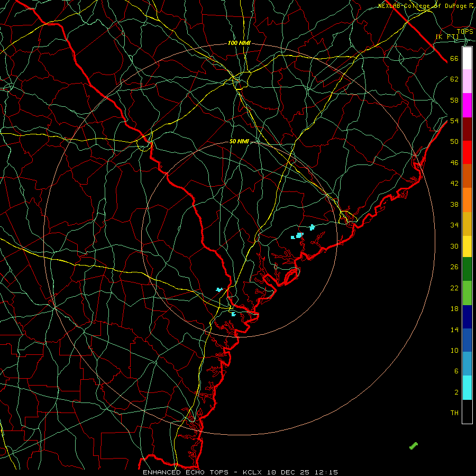Click legend value "22"
This screenshot has width=476, height=476.
454,288
